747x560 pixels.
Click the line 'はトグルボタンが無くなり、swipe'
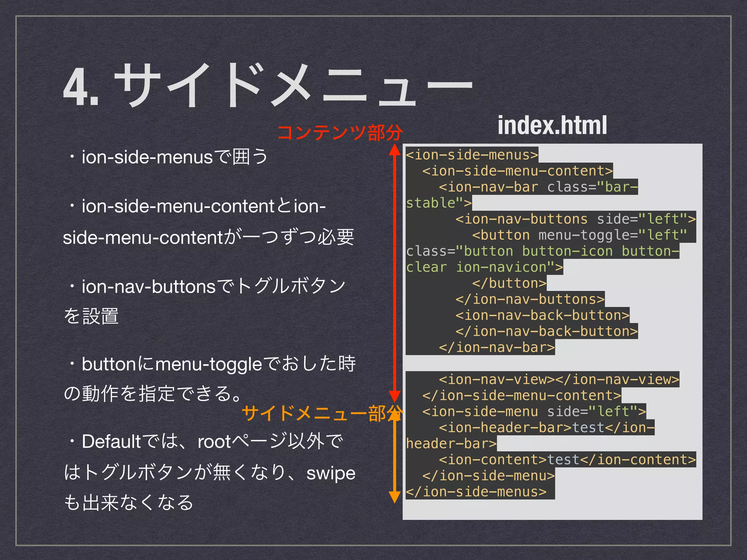[209, 473]
